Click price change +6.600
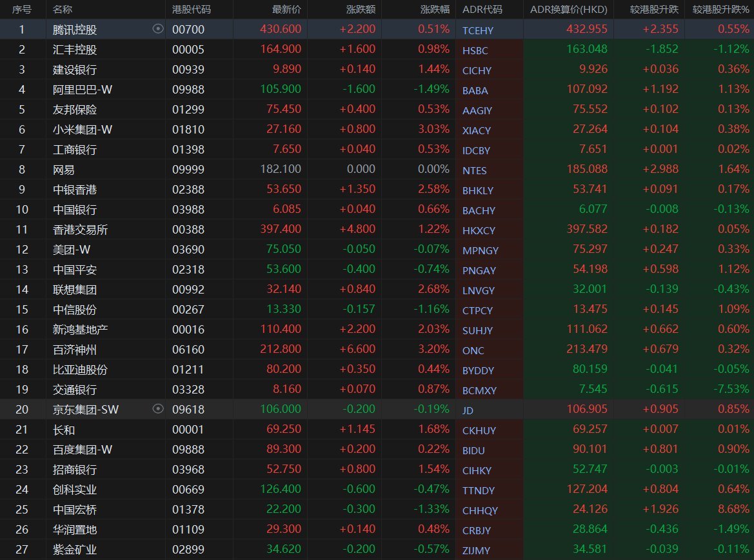 pos(357,349)
